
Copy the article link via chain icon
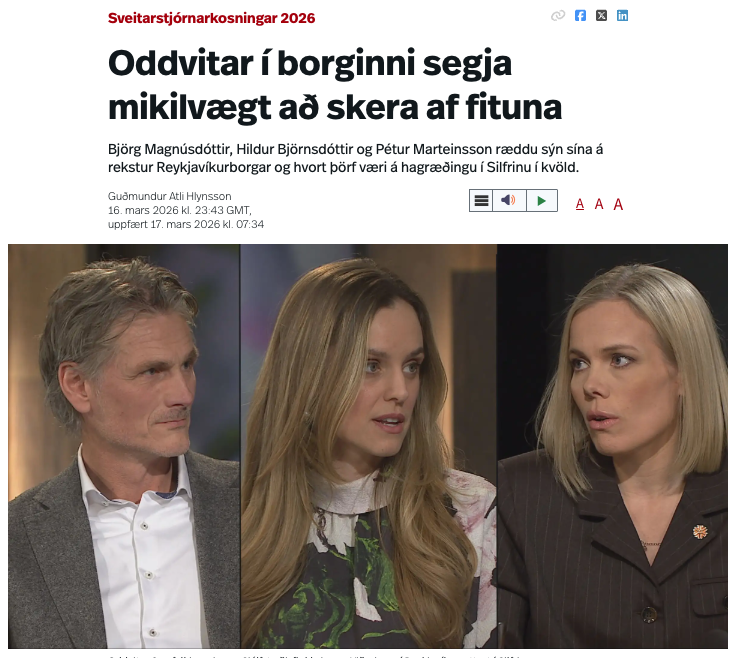[558, 16]
